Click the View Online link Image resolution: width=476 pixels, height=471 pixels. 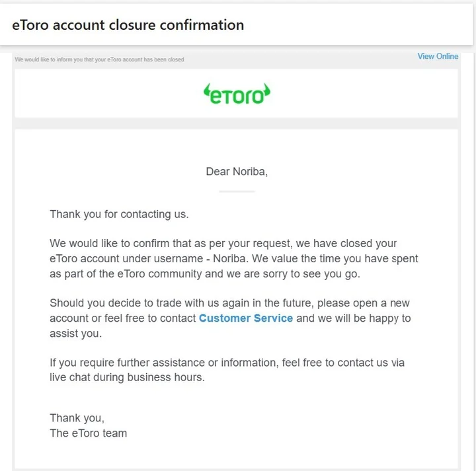(x=437, y=56)
